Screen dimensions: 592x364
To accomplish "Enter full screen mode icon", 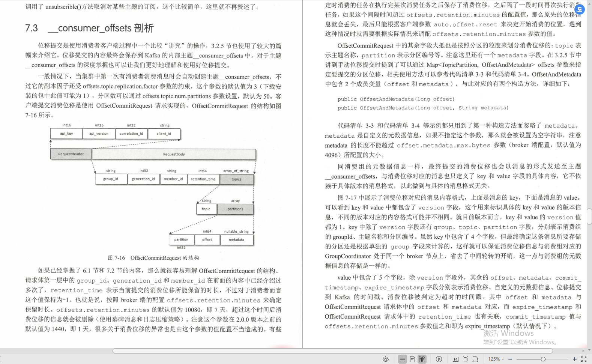I will coord(584,359).
